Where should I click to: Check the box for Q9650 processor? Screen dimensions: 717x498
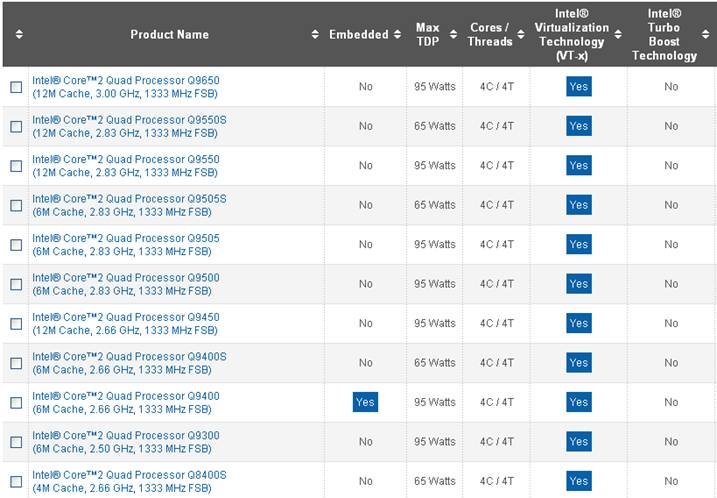[x=16, y=87]
